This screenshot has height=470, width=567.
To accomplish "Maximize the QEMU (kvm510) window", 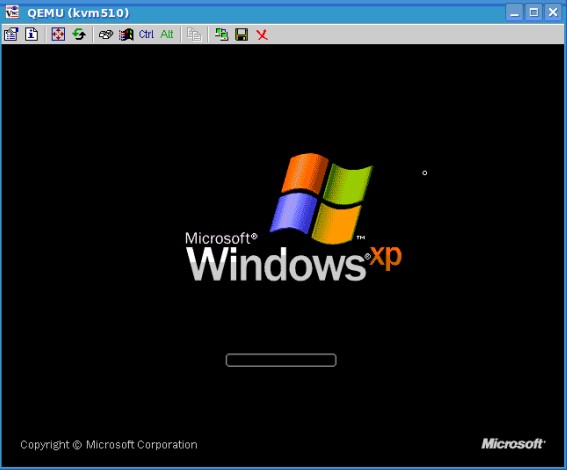I will (534, 13).
